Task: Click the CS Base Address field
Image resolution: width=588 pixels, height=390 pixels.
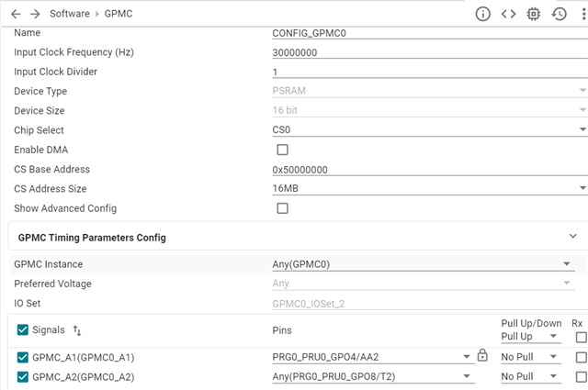Action: click(x=429, y=170)
